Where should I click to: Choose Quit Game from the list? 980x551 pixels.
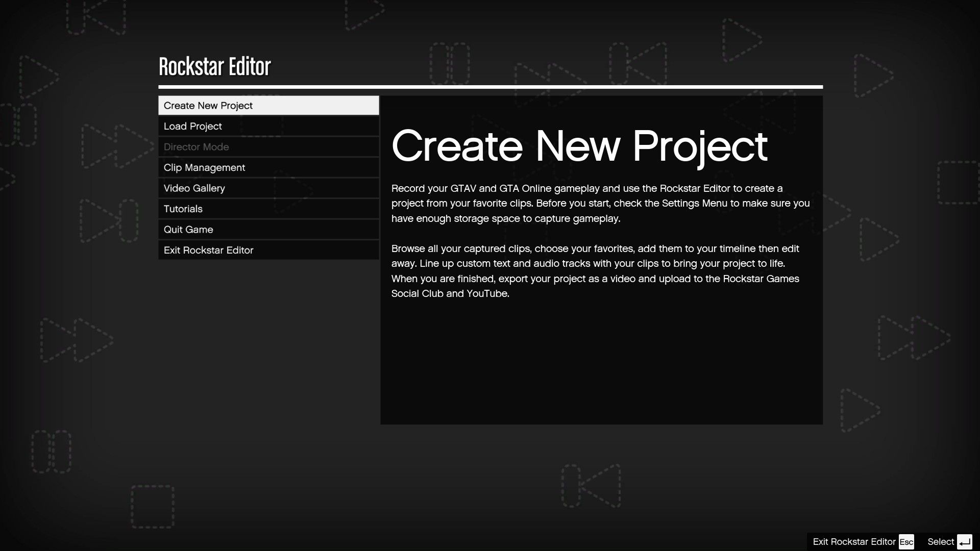point(268,230)
